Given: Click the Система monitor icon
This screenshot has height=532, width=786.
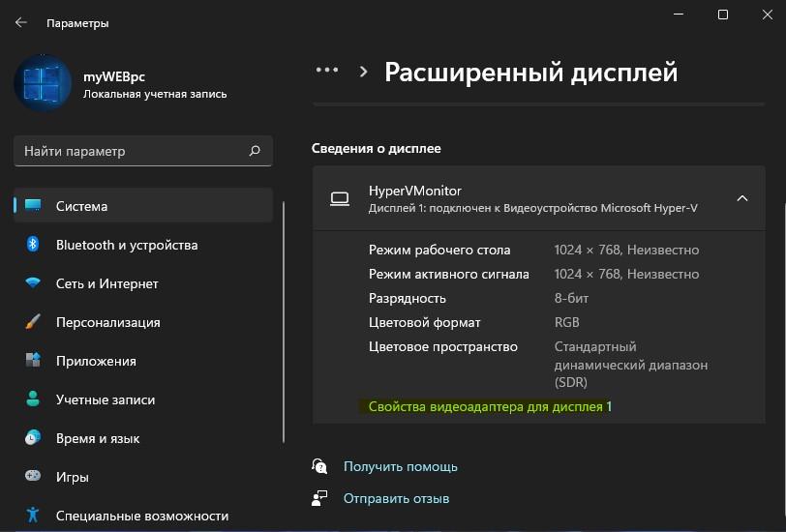Looking at the screenshot, I should (33, 205).
